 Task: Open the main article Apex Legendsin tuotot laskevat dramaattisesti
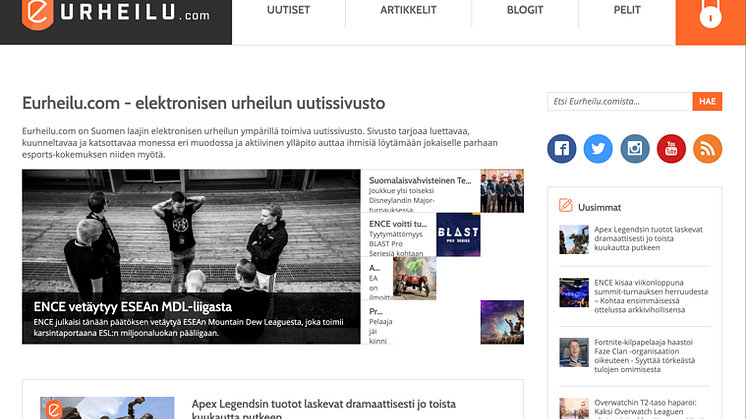pyautogui.click(x=324, y=409)
